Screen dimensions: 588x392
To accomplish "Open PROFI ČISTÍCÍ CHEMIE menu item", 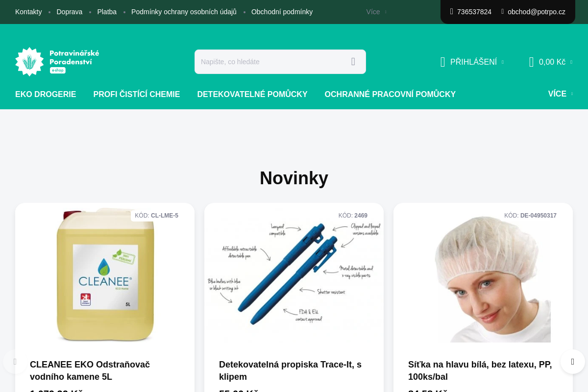I will [x=137, y=94].
